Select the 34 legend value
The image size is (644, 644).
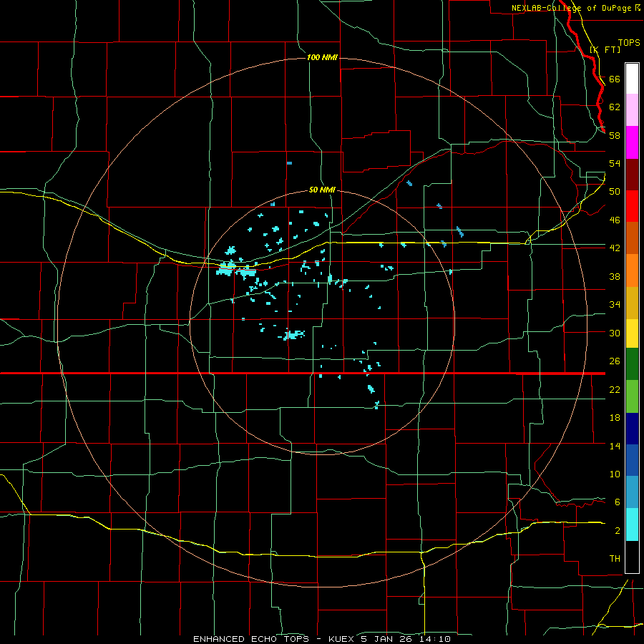(615, 305)
